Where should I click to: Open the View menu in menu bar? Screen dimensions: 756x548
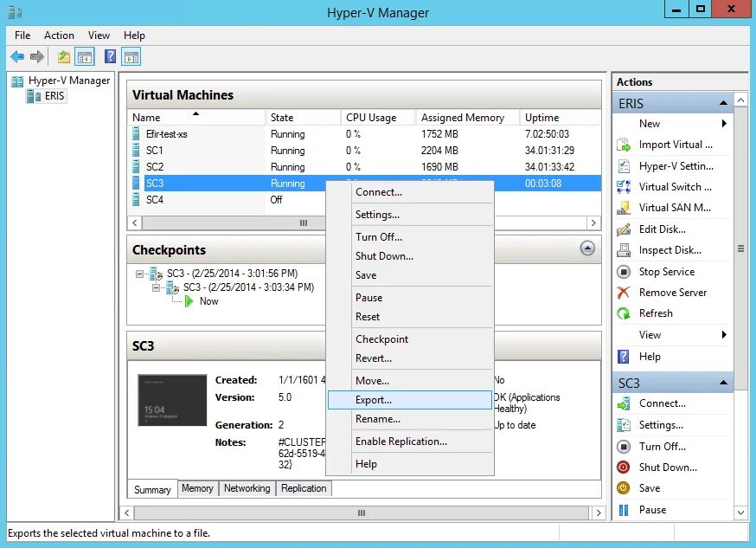(99, 35)
